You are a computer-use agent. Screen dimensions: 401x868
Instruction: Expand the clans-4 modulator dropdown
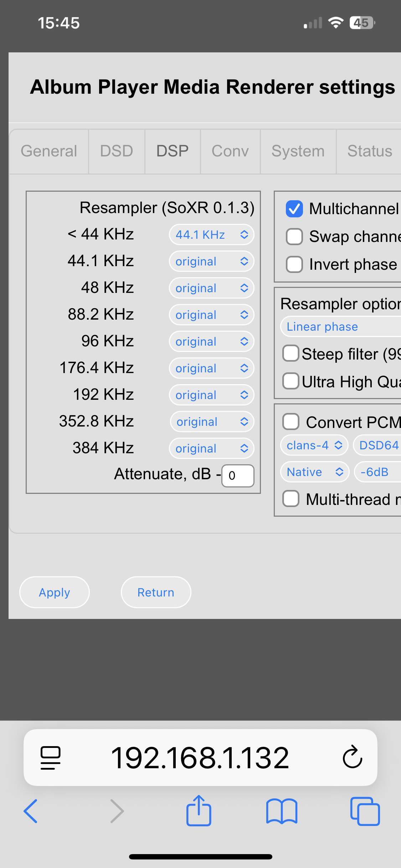tap(314, 445)
